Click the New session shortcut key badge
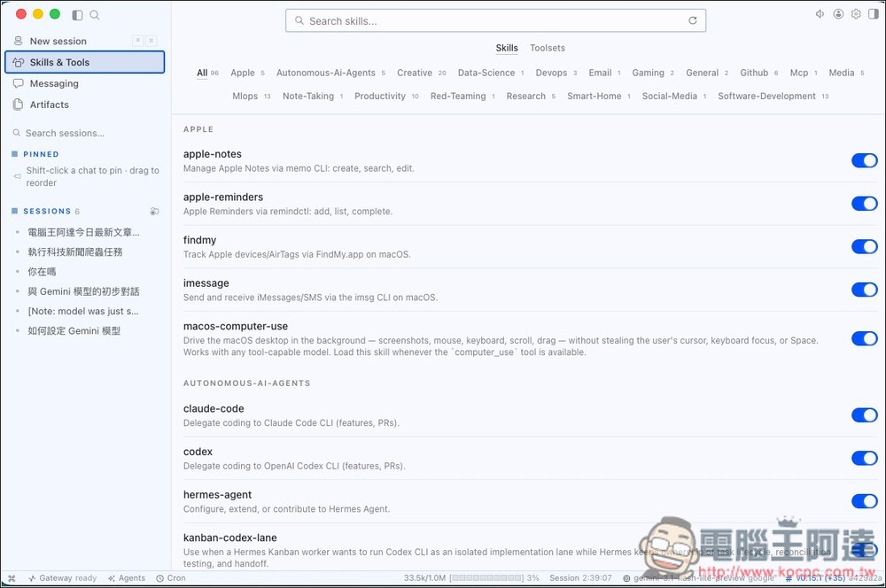Viewport: 886px width, 588px height. (x=144, y=41)
